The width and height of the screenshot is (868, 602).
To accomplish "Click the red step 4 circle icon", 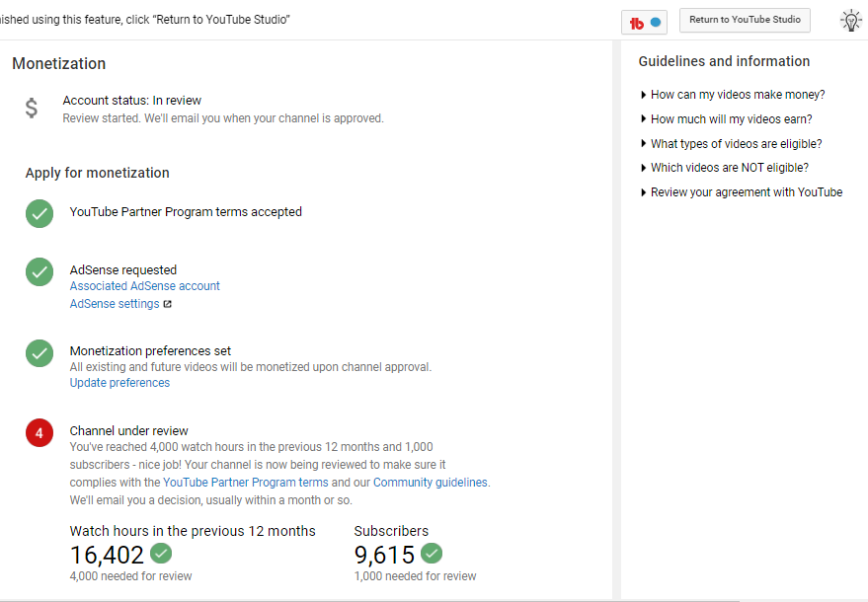I will 39,432.
